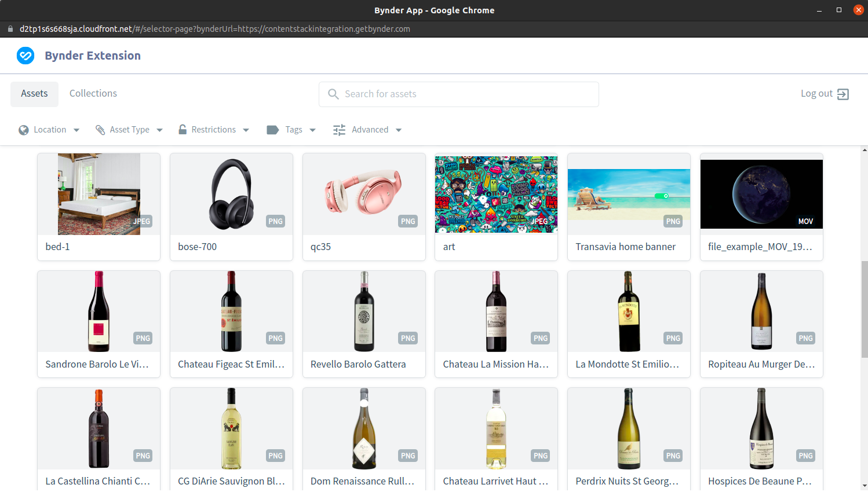Click the browser URL address bar
Image resolution: width=868 pixels, height=499 pixels.
(x=215, y=29)
